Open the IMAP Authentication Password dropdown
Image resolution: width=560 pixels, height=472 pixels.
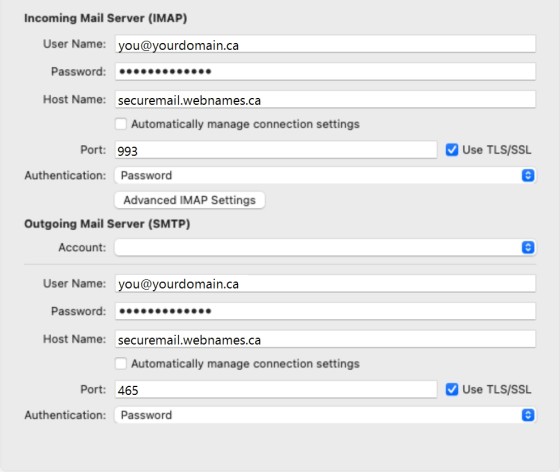pos(325,175)
